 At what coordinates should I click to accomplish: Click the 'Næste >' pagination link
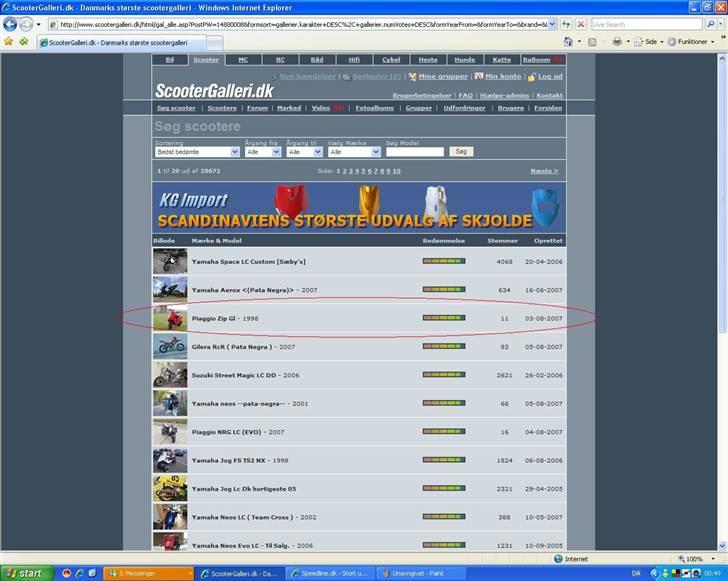(x=544, y=171)
